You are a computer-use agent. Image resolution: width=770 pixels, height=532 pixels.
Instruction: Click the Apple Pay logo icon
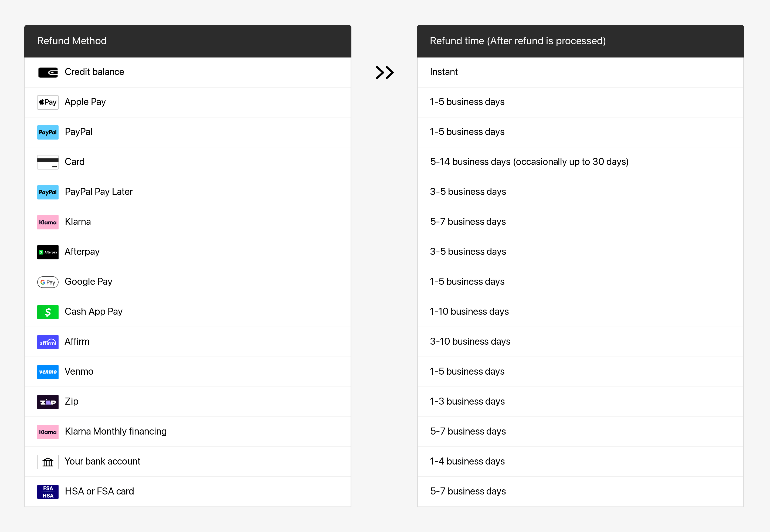point(48,102)
